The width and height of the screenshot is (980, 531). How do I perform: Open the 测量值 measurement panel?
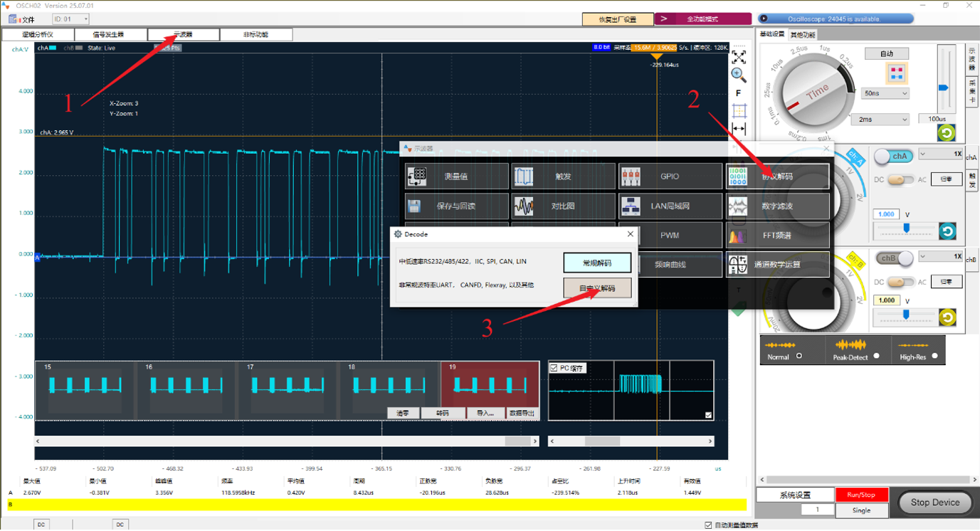(456, 176)
